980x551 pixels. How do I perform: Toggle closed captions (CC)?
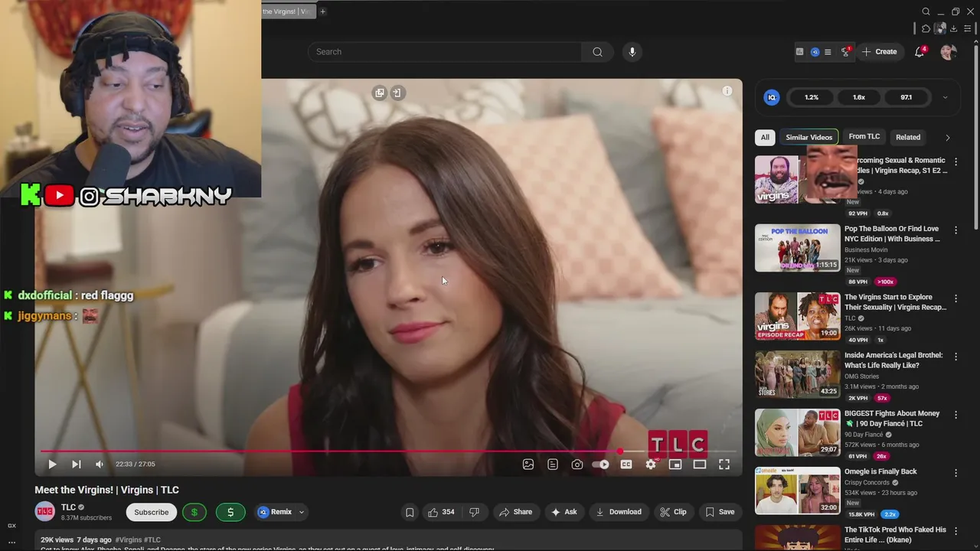[x=626, y=464]
